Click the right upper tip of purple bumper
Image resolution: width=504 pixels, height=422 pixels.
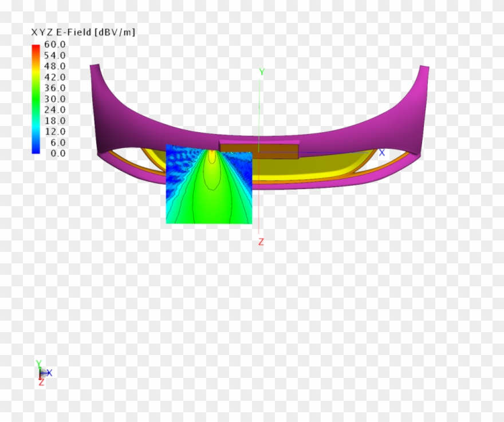(x=424, y=70)
